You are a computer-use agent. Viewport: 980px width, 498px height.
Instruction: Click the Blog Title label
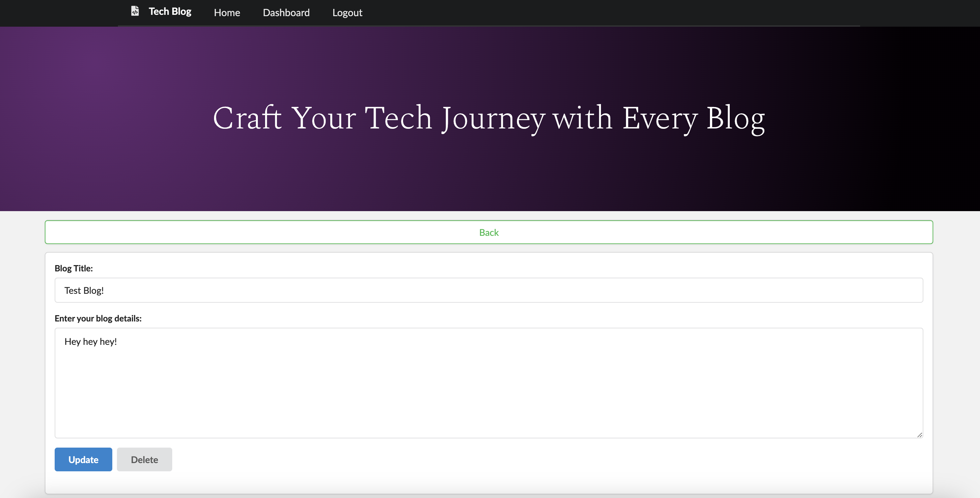pyautogui.click(x=73, y=268)
